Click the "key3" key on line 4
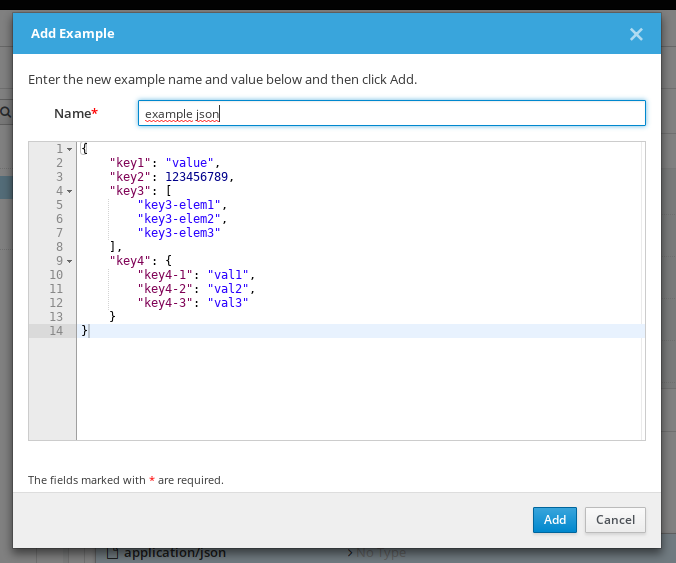The image size is (676, 563). point(130,191)
